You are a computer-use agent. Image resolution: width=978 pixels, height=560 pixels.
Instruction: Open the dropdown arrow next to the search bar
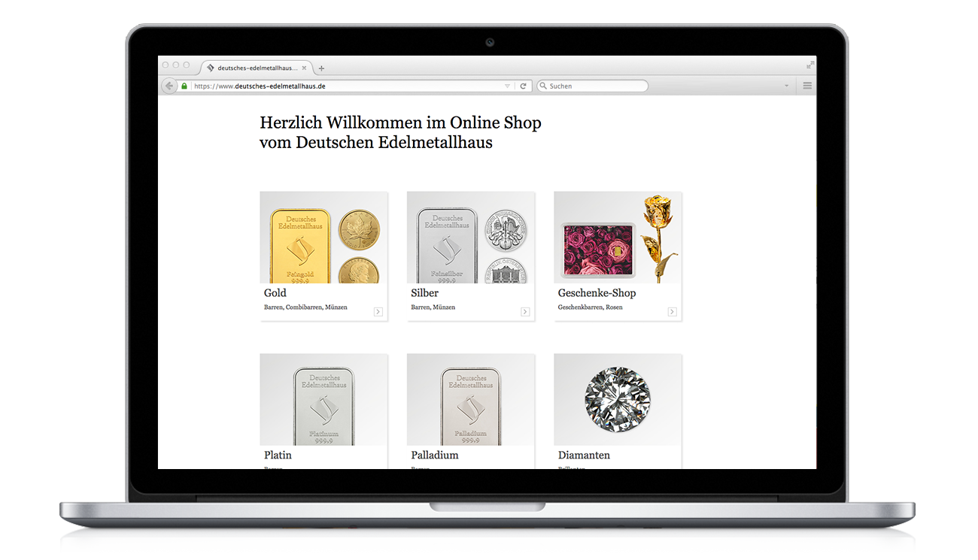pyautogui.click(x=787, y=86)
